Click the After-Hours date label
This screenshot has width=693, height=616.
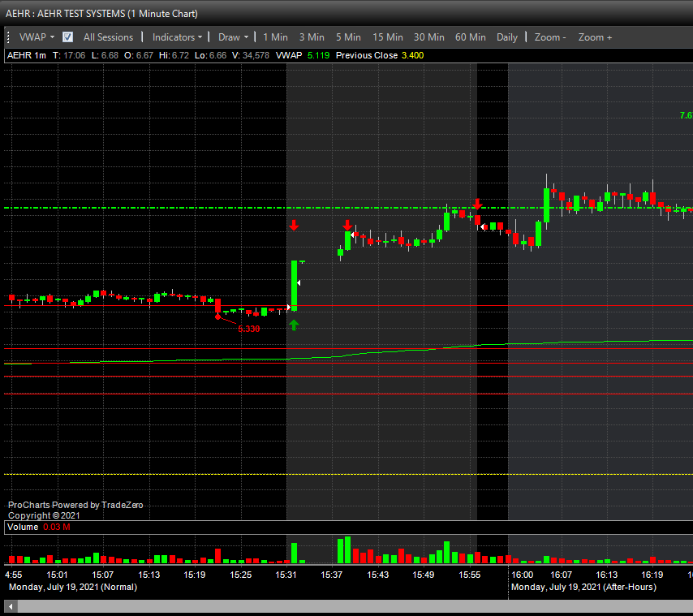click(x=583, y=587)
